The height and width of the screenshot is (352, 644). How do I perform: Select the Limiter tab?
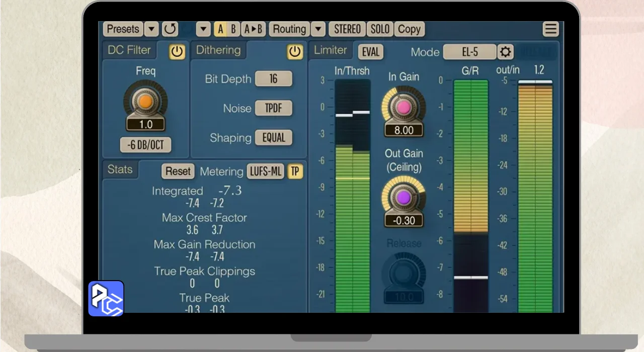click(330, 50)
